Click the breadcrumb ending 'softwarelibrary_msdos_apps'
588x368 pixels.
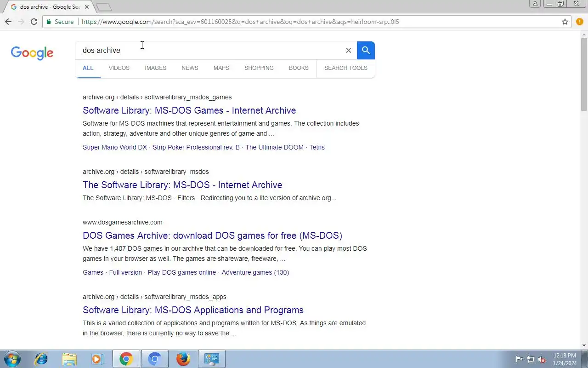(x=154, y=297)
